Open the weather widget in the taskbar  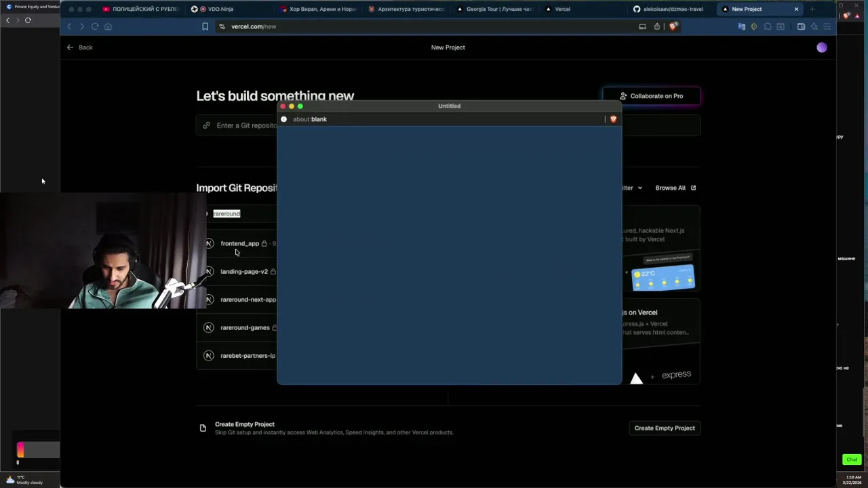(24, 479)
